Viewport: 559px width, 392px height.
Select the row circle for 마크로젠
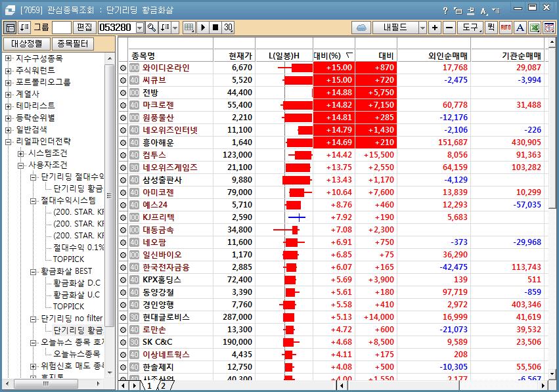pyautogui.click(x=123, y=106)
